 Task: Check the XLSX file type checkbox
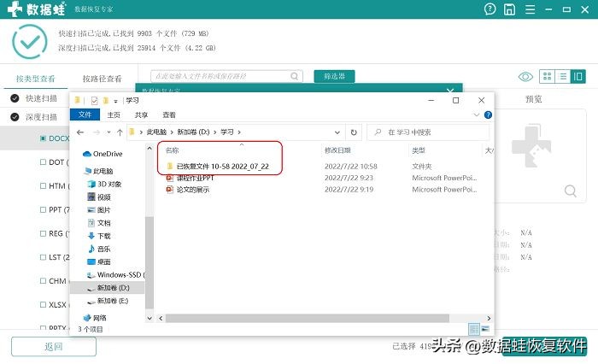(x=43, y=304)
